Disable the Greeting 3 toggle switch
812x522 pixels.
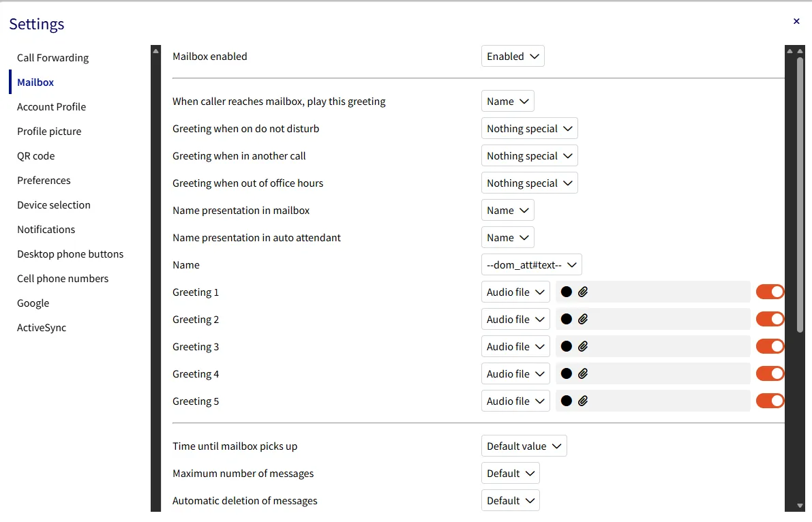click(x=770, y=346)
